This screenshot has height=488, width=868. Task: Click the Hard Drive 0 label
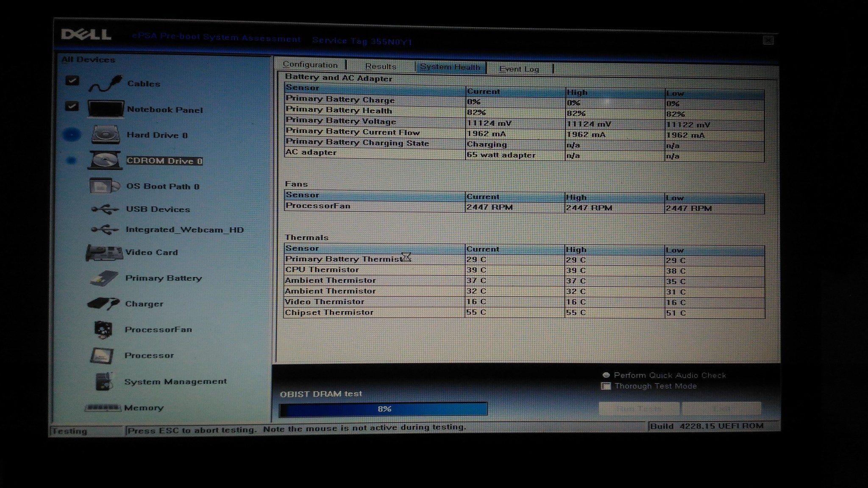[157, 135]
